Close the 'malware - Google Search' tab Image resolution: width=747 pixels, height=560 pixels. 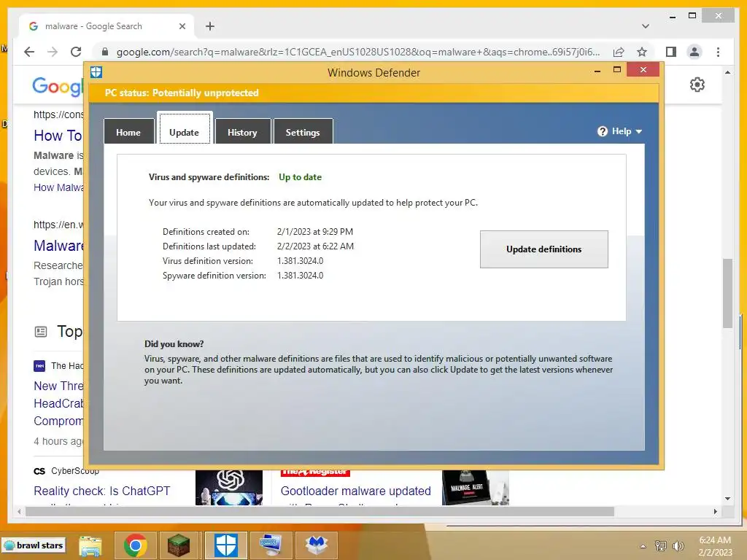coord(182,26)
